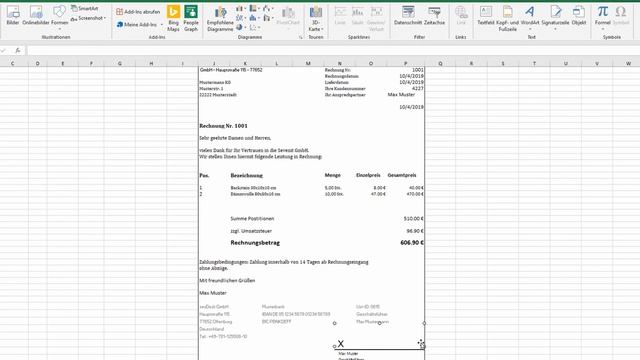Open the Diagramme group dialog launcher

[301, 37]
